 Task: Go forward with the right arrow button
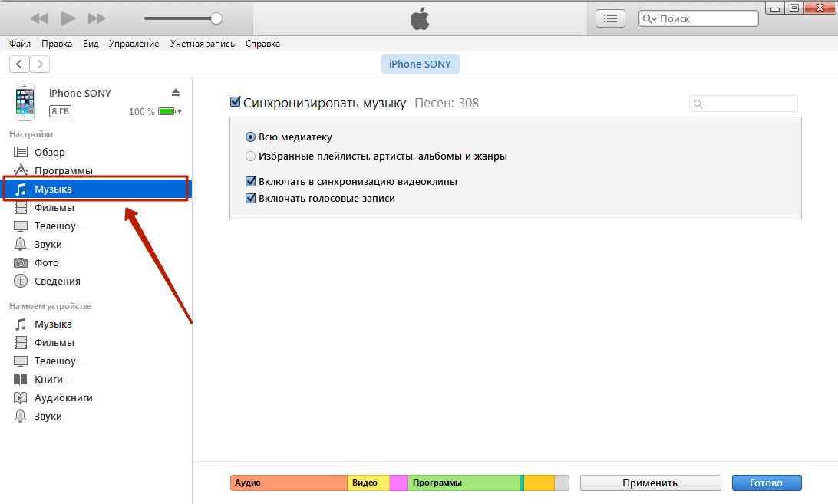coord(40,64)
